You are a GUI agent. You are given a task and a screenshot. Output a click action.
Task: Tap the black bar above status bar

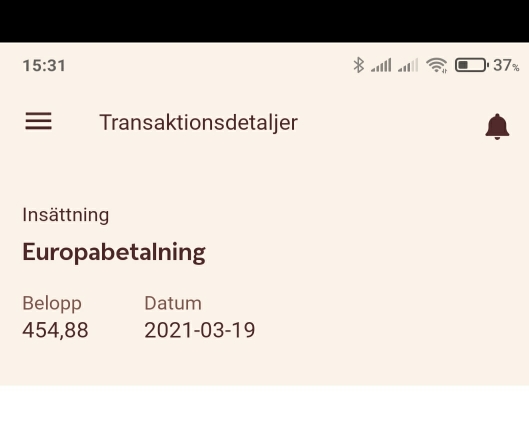(x=264, y=21)
